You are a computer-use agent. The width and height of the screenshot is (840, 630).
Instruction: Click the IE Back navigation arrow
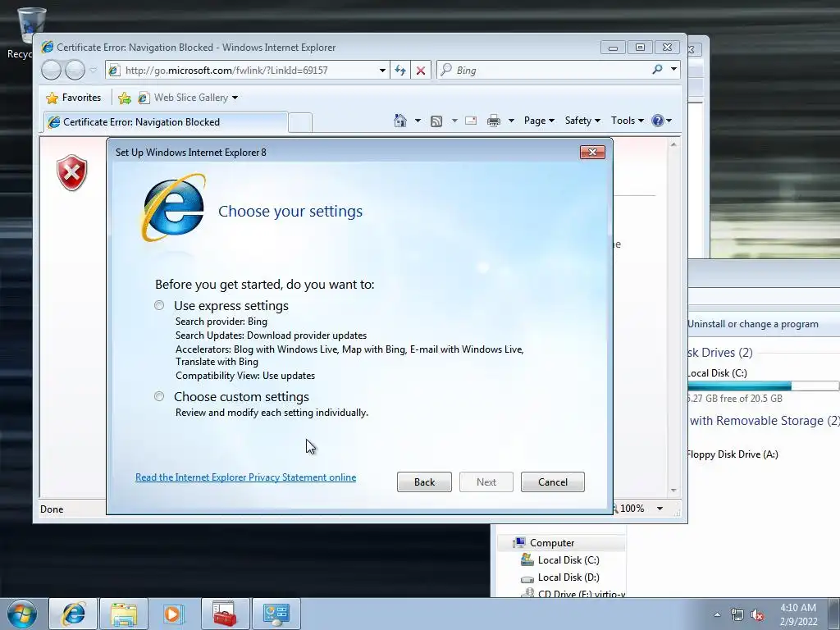point(52,71)
